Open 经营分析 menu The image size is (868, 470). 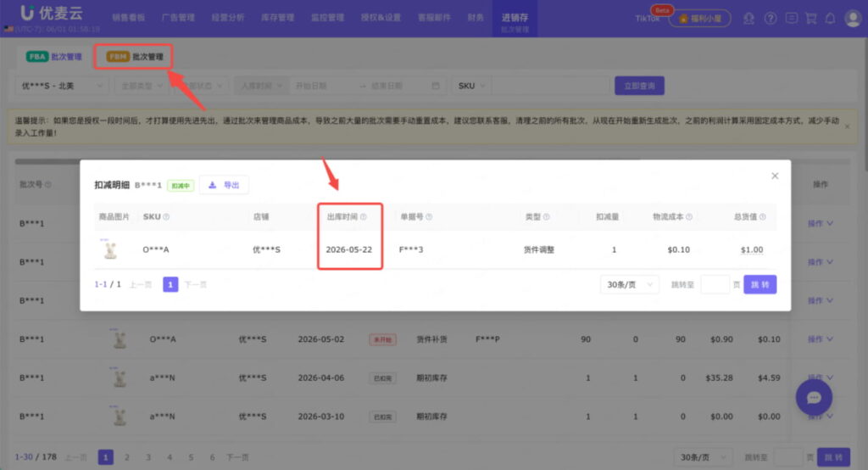pyautogui.click(x=227, y=18)
